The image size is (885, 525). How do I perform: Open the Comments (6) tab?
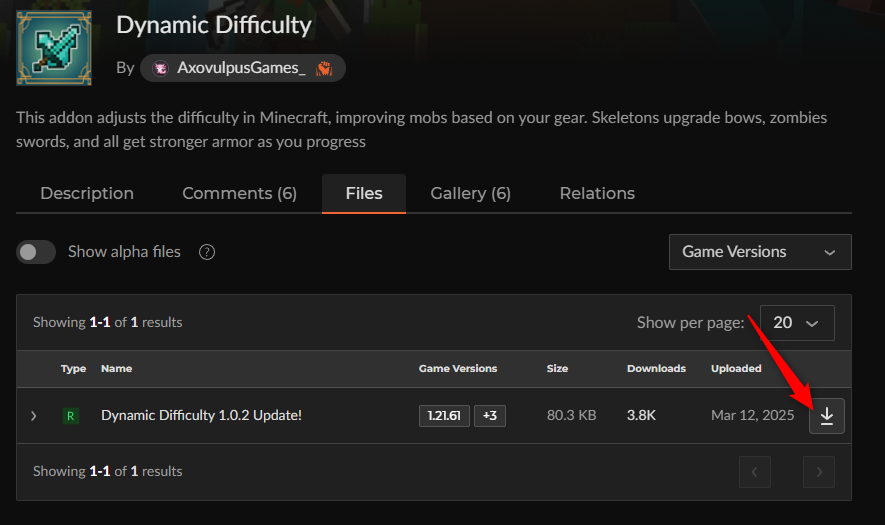coord(239,193)
